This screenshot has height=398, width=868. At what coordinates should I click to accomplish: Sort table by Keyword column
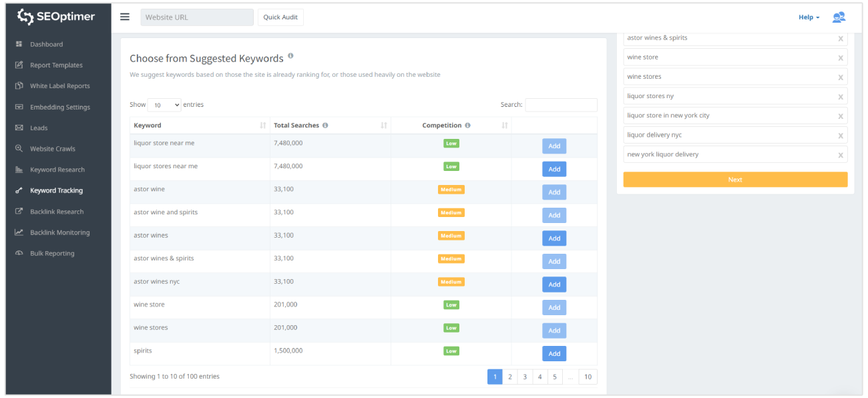[x=263, y=126]
